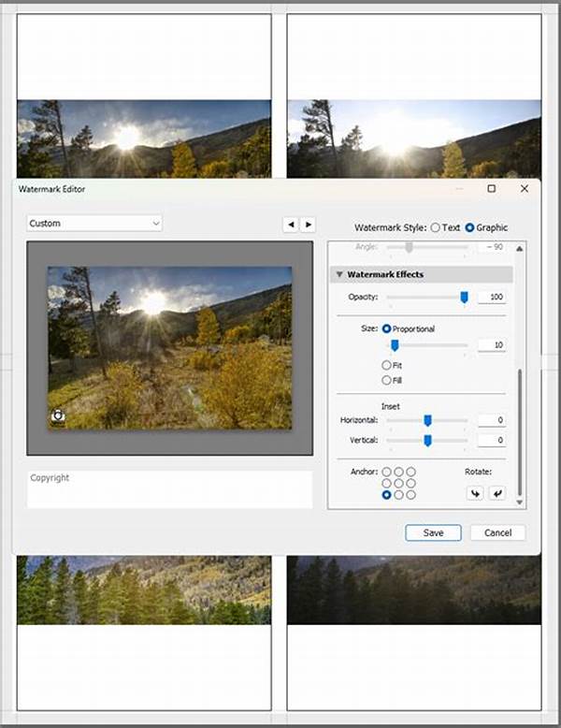Maximize the Watermark Editor window
The width and height of the screenshot is (561, 728).
pos(492,188)
